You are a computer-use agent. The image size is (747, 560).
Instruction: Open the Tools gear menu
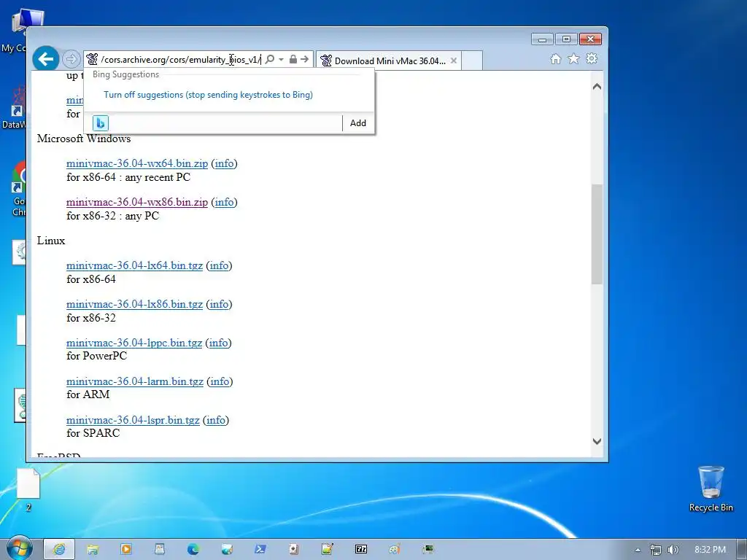[592, 58]
